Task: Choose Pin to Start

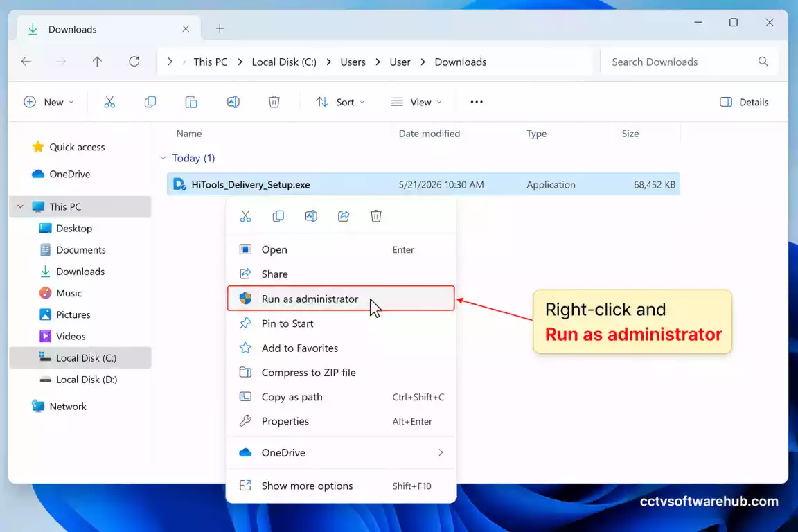Action: (341, 323)
